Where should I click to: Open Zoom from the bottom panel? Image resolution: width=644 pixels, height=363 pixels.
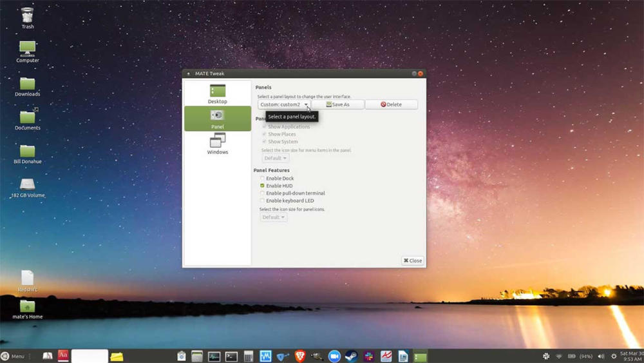pos(334,356)
